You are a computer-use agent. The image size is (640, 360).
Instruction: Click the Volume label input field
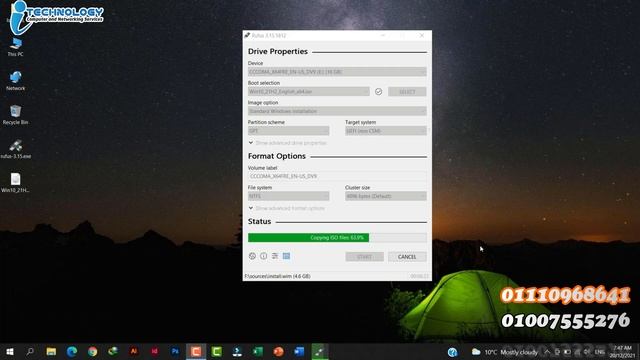point(337,176)
